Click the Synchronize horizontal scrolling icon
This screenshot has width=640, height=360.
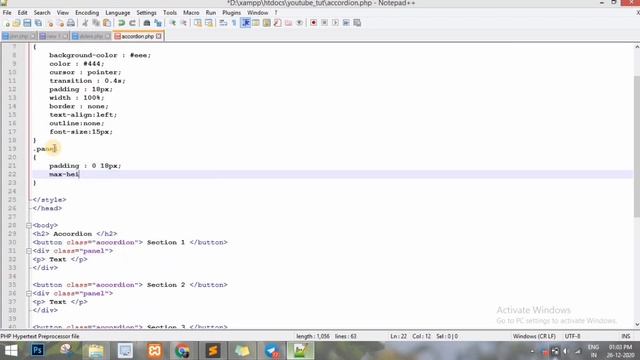tap(209, 23)
